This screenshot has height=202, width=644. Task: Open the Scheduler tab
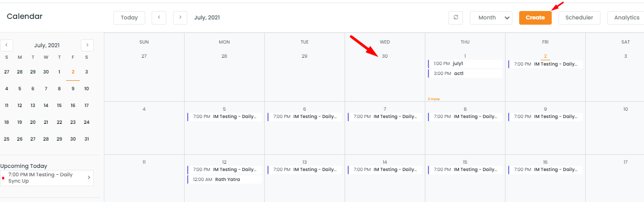click(x=579, y=17)
